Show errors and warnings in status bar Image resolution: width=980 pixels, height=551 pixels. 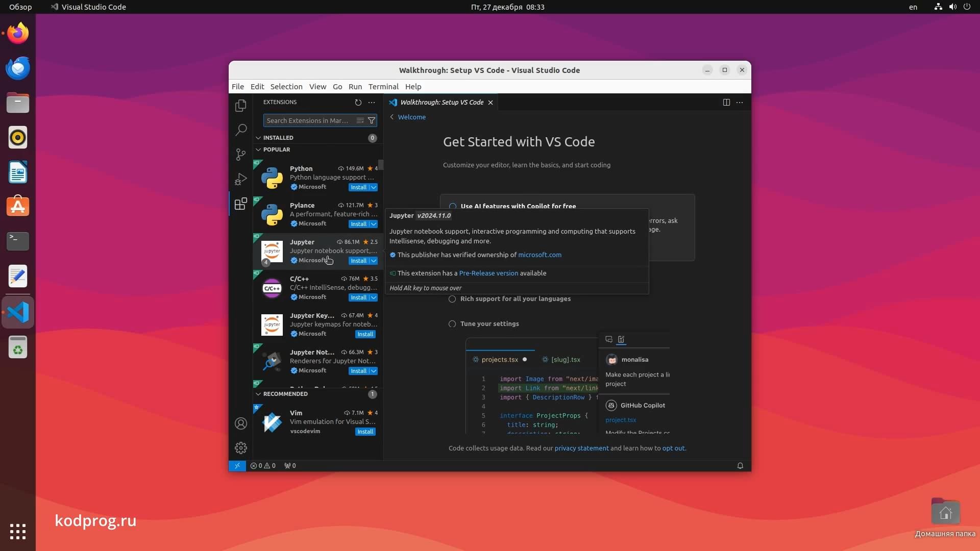pos(263,466)
